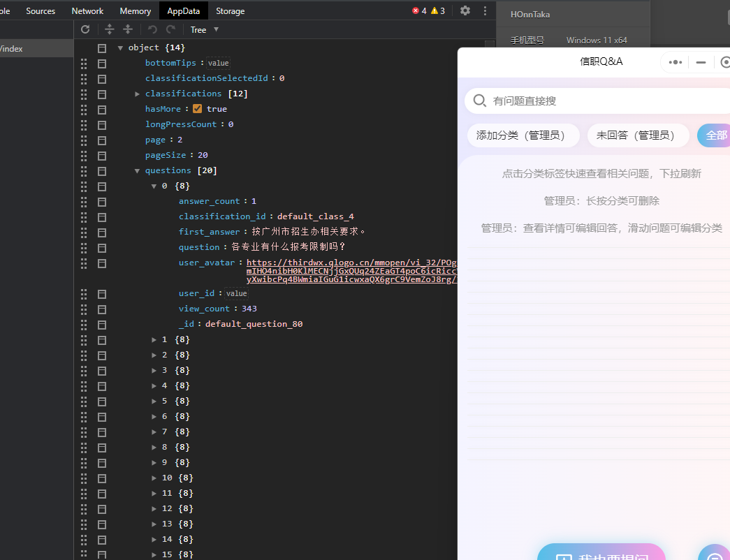Screen dimensions: 730x560
Task: Expand question item 14 {8}
Action: [154, 540]
